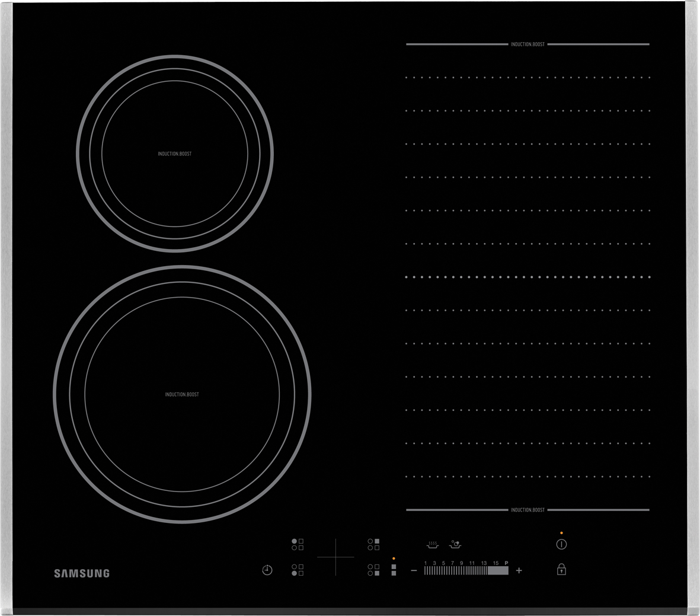Select the simmer pan icon with bubbles
The height and width of the screenshot is (616, 700).
pos(455,543)
